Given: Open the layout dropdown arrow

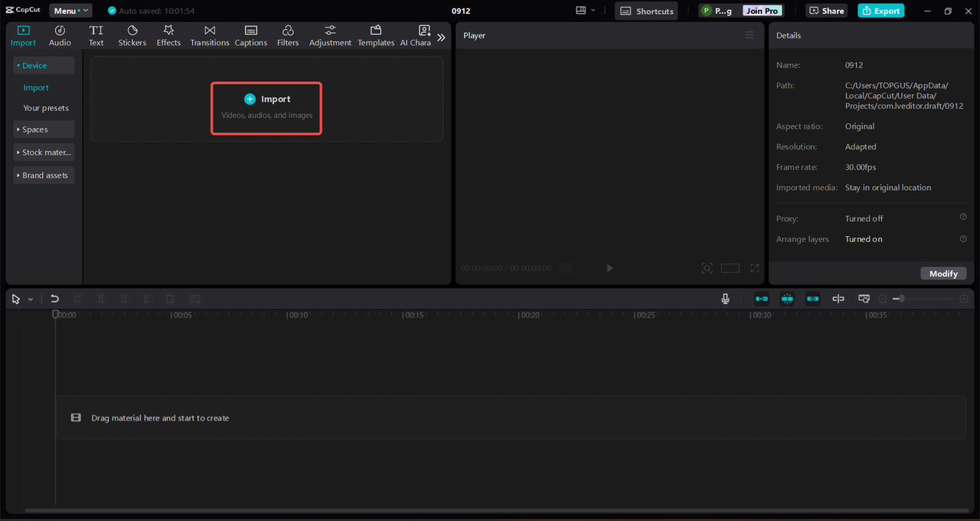Looking at the screenshot, I should pyautogui.click(x=593, y=11).
